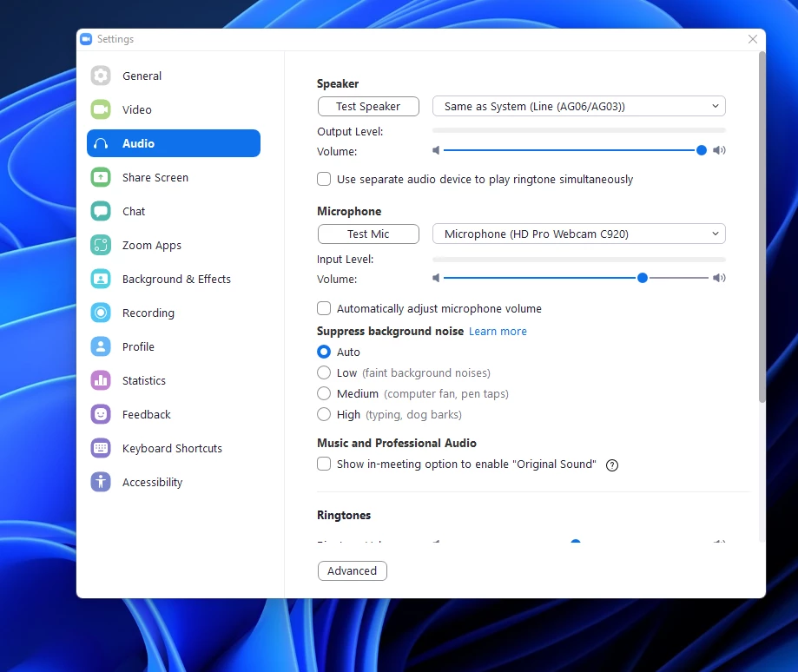
Task: Click the Background & Effects icon
Action: click(101, 279)
